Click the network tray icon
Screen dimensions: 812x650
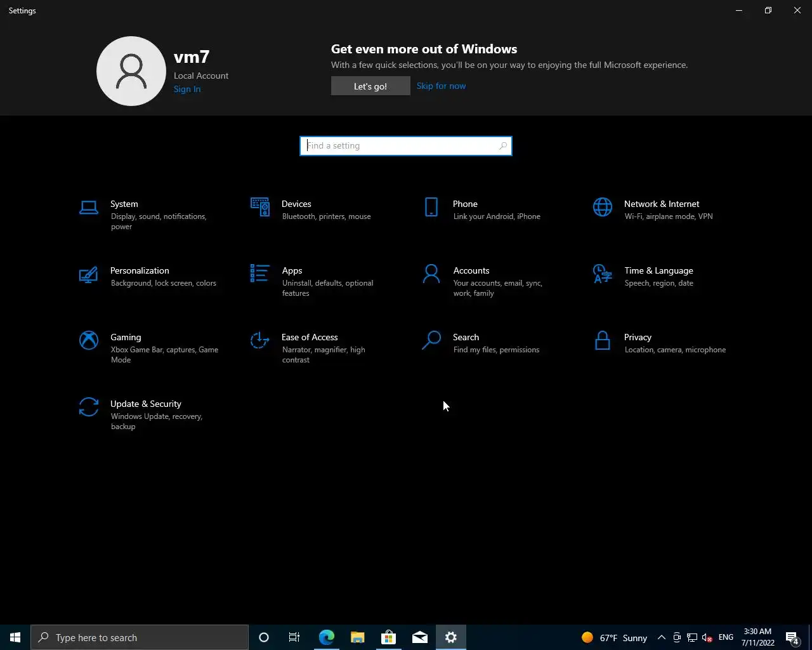pos(692,637)
